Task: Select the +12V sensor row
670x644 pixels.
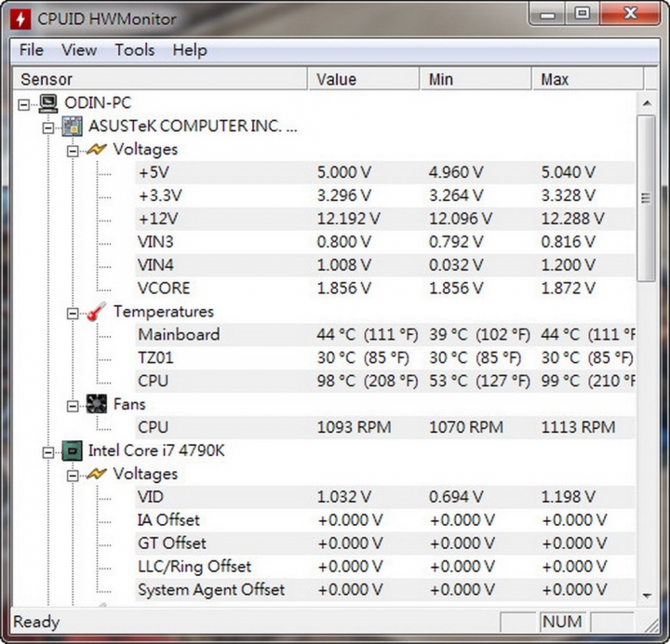Action: (x=385, y=219)
